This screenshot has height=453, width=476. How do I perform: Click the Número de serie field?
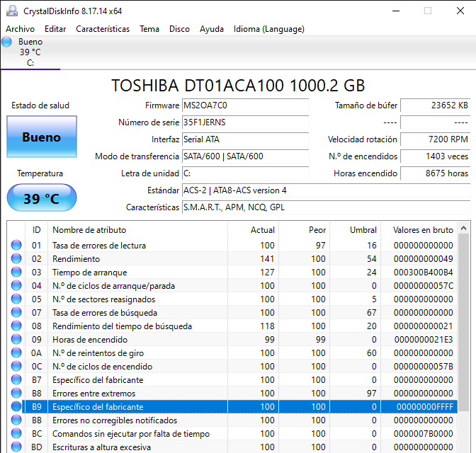244,122
